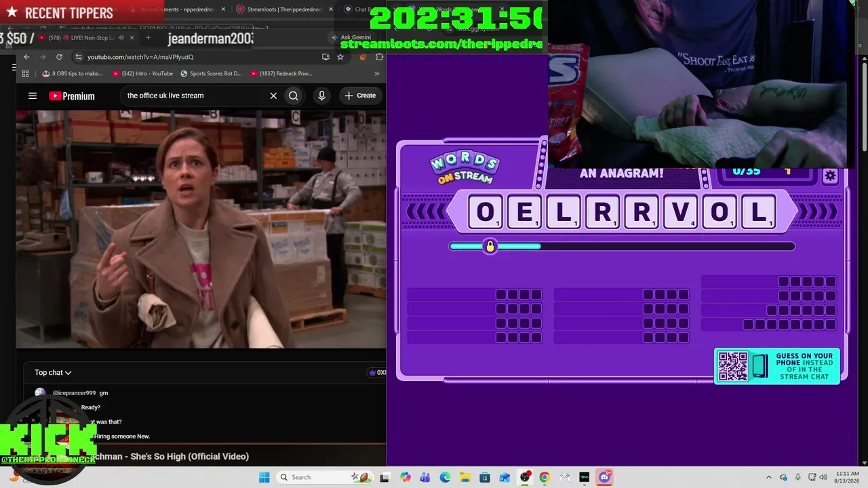Select the browser address bar URL
Screen dimensions: 868x488
pyautogui.click(x=140, y=57)
